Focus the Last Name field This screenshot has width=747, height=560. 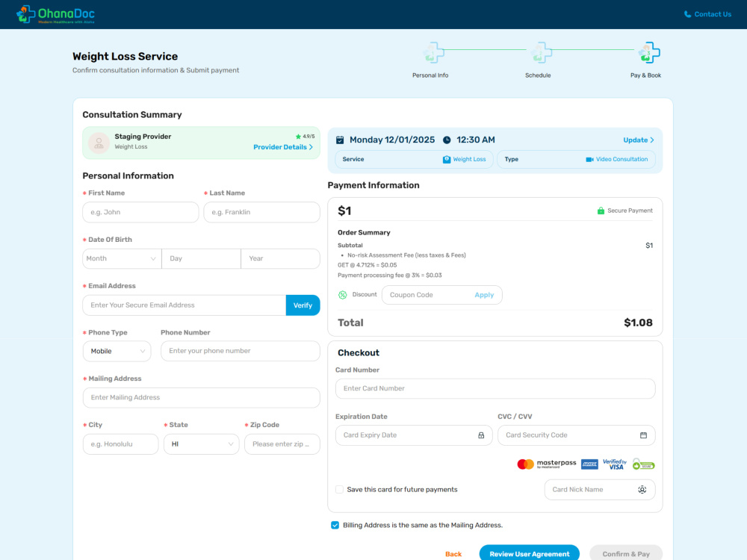click(x=261, y=212)
